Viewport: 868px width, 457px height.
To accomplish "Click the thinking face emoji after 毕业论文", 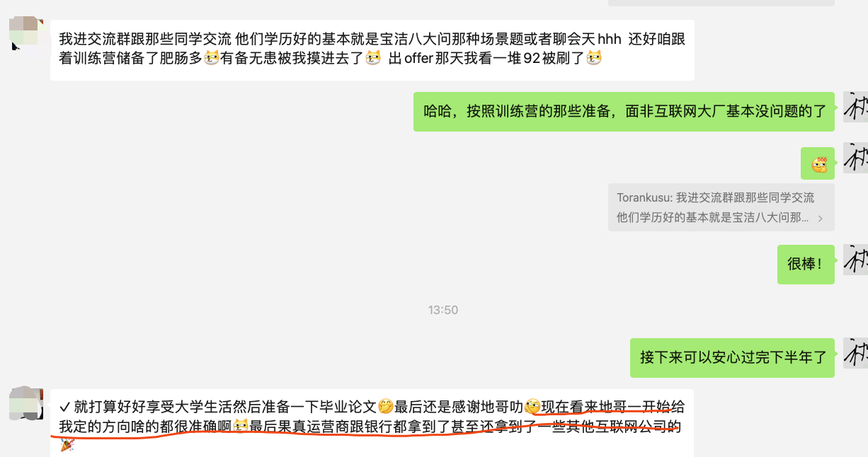I will tap(386, 407).
